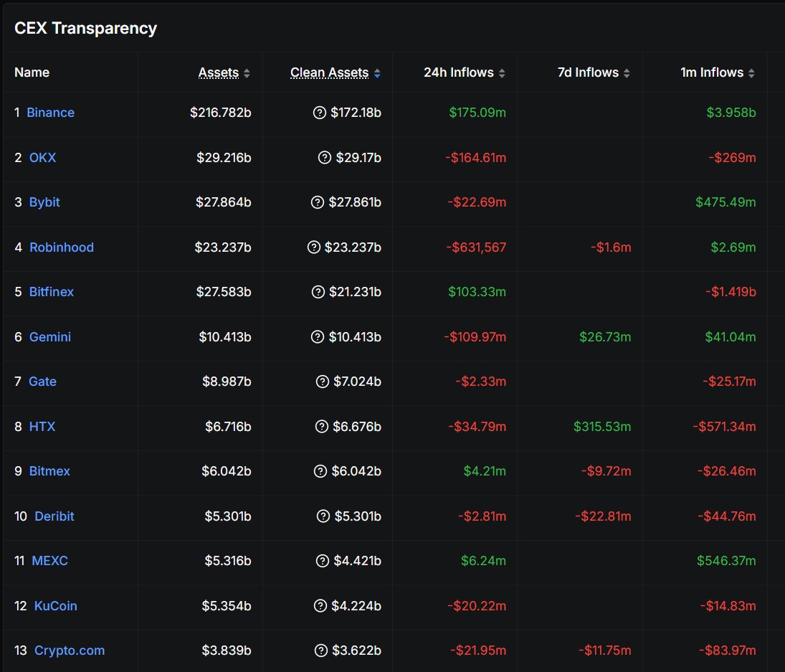
Task: Click the help icon next to HTX $6.676b
Action: click(322, 427)
